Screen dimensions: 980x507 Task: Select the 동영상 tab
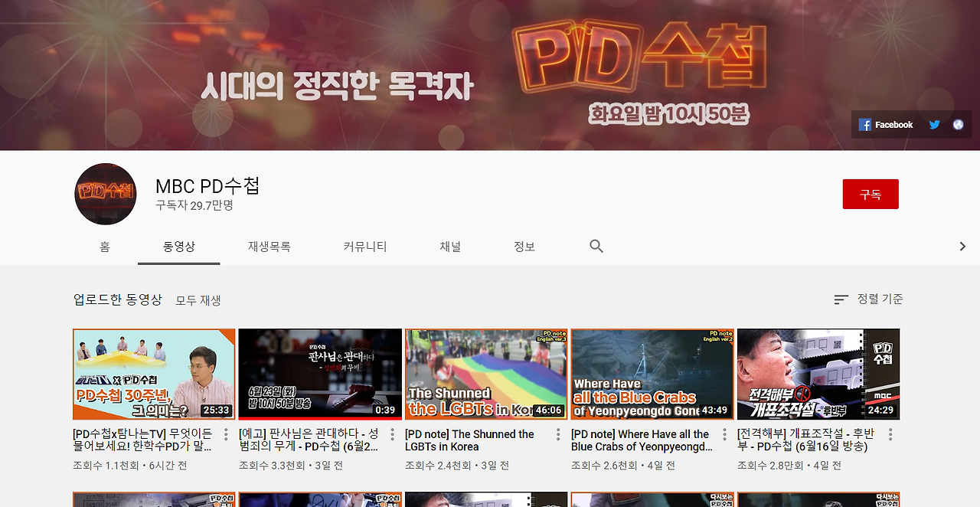179,247
